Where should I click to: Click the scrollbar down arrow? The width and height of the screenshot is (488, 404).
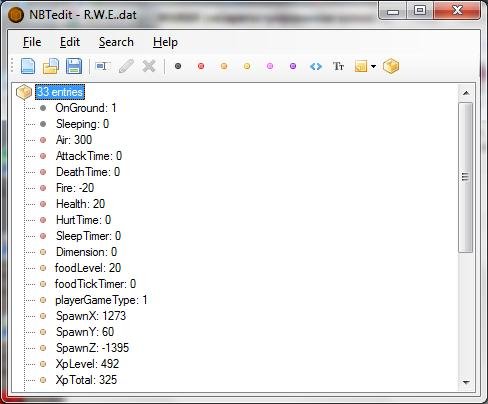[466, 382]
